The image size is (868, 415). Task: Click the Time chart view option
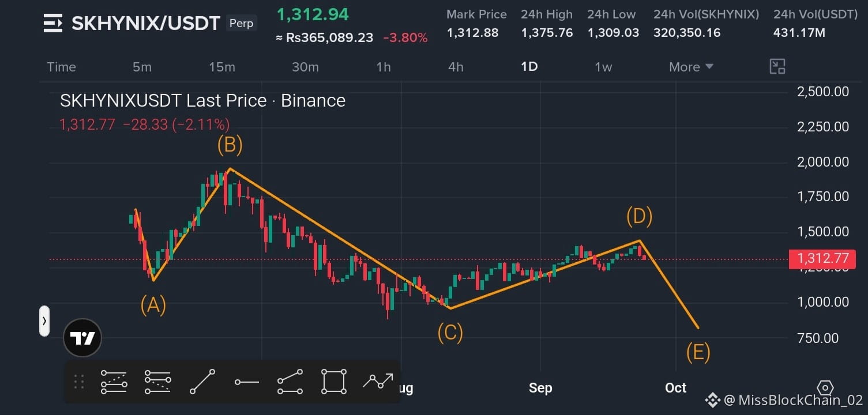[61, 67]
